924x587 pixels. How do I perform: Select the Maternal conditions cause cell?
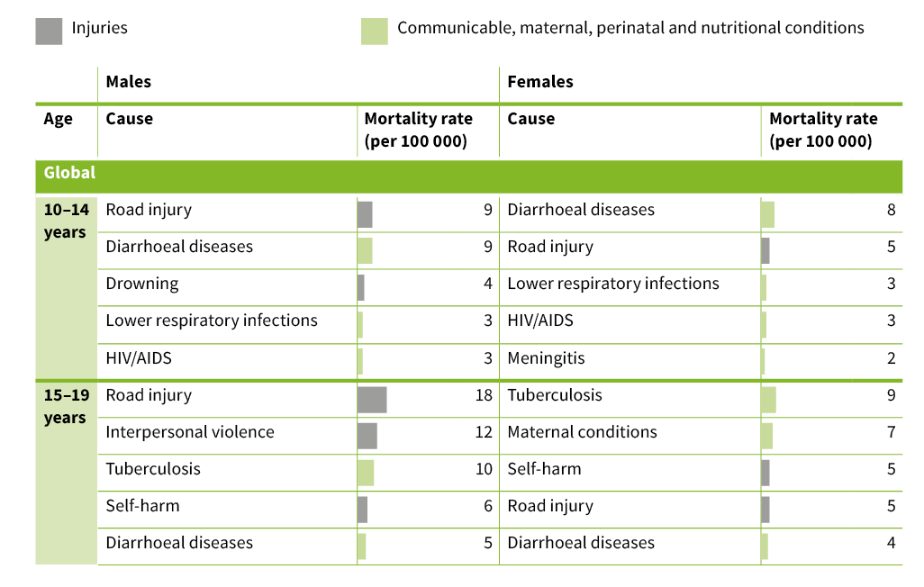(x=582, y=432)
